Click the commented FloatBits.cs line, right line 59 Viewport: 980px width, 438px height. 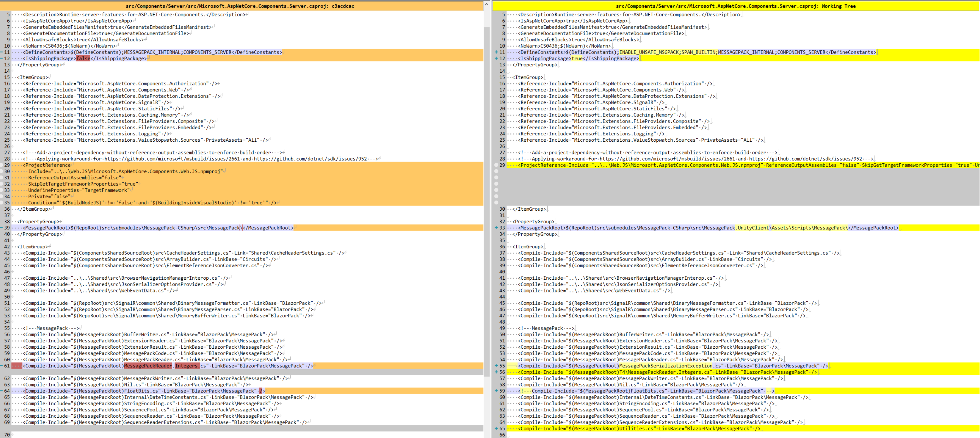pyautogui.click(x=646, y=391)
